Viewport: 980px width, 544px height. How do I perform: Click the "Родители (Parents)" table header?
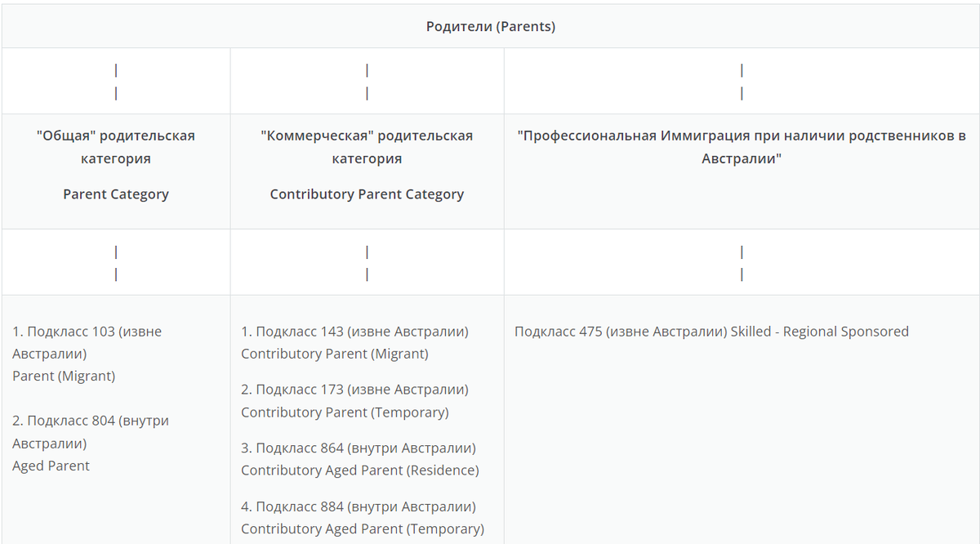click(x=491, y=27)
